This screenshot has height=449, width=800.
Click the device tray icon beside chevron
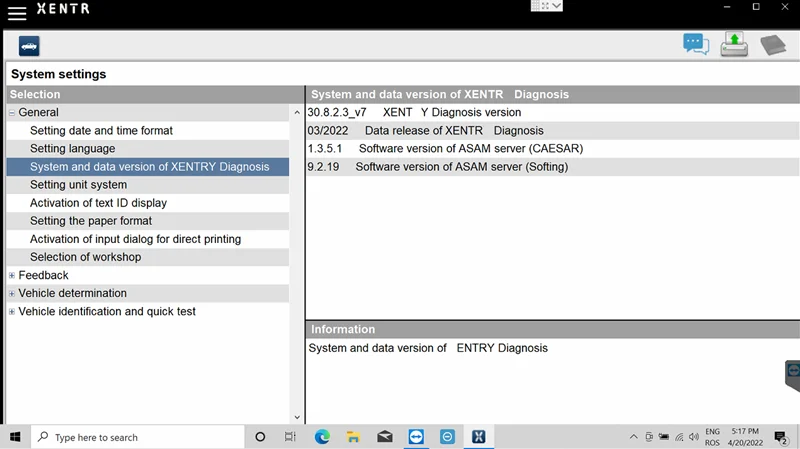[x=649, y=437]
